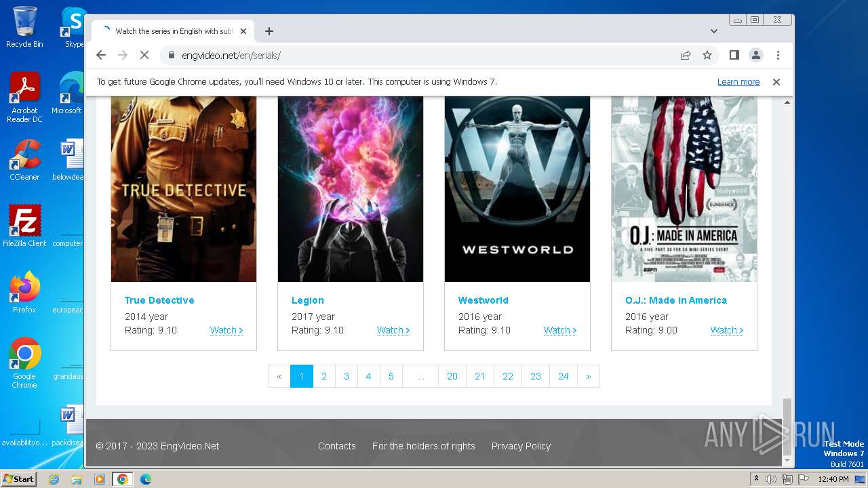Open the Contacts footer link
The height and width of the screenshot is (488, 868).
point(337,446)
